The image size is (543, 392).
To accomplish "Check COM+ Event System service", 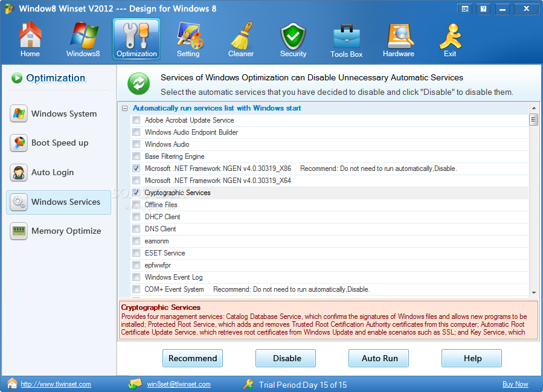I will pos(137,289).
